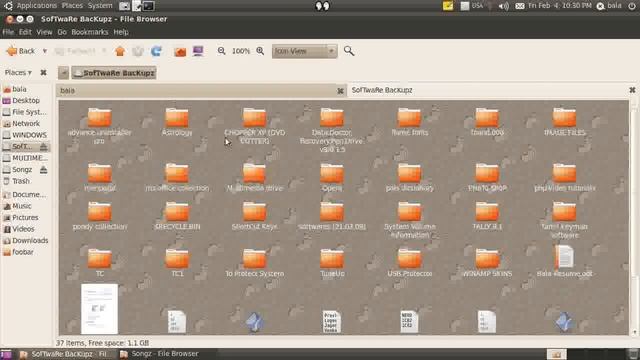The height and width of the screenshot is (360, 640).
Task: Select Network in Places sidebar
Action: coord(26,123)
